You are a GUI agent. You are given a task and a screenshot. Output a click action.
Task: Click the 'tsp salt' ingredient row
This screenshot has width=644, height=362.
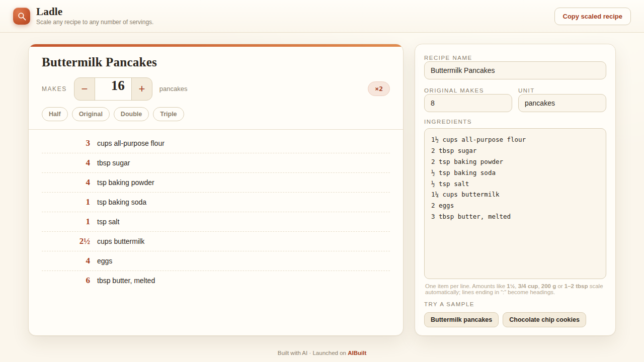pos(216,222)
